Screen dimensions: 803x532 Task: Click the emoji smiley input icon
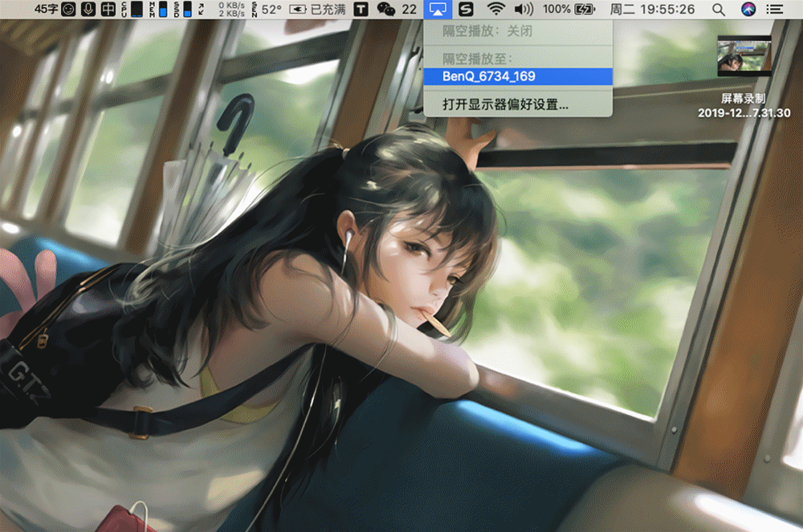68,9
